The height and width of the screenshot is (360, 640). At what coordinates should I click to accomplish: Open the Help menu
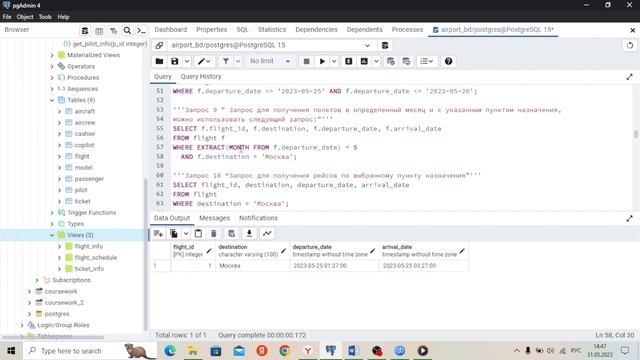pos(63,17)
